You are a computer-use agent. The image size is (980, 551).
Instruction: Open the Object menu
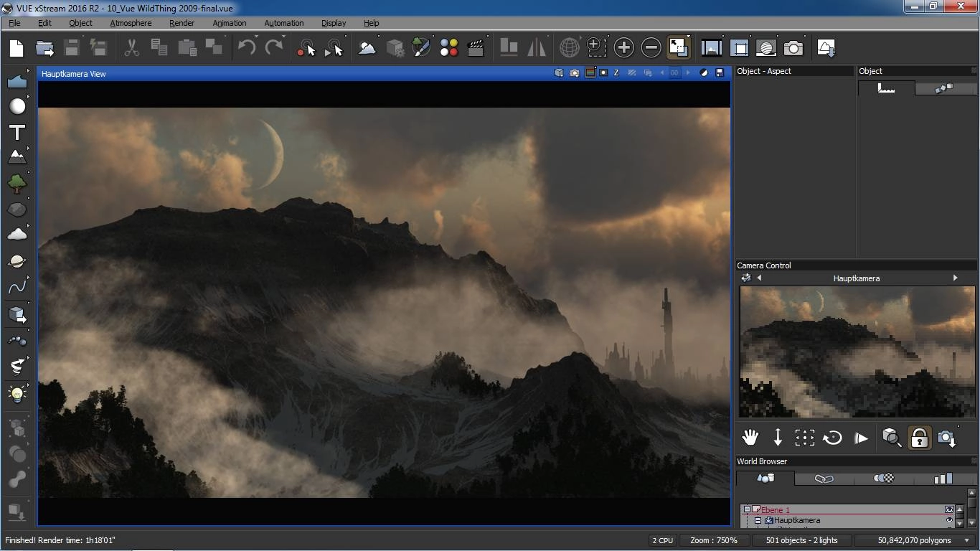(80, 23)
